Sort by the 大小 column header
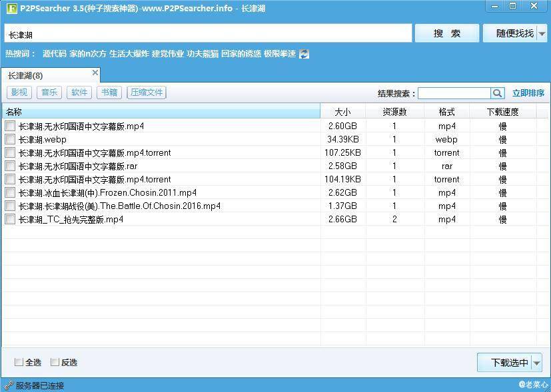Image resolution: width=551 pixels, height=392 pixels. (343, 112)
